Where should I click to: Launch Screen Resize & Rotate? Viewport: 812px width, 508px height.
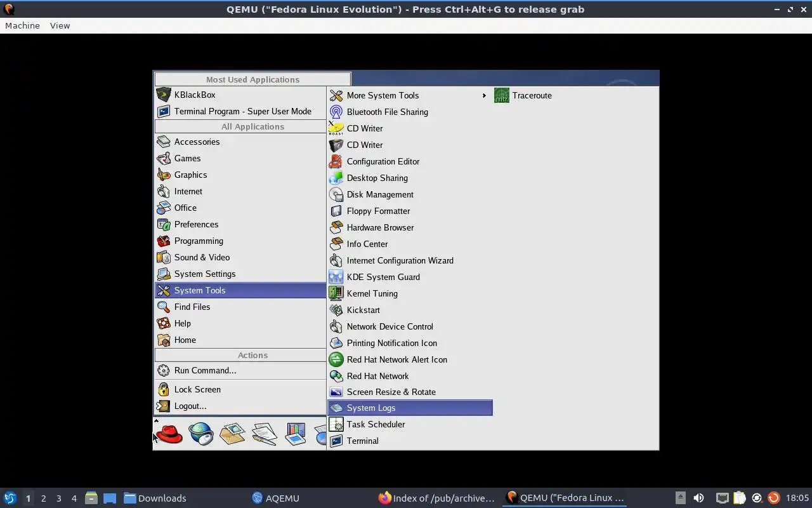[410, 392]
